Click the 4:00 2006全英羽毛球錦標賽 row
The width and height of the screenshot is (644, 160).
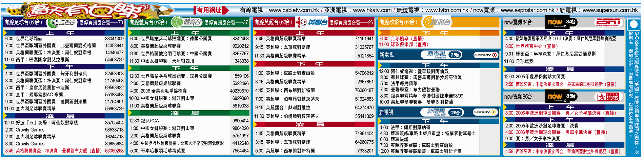tap(189, 91)
